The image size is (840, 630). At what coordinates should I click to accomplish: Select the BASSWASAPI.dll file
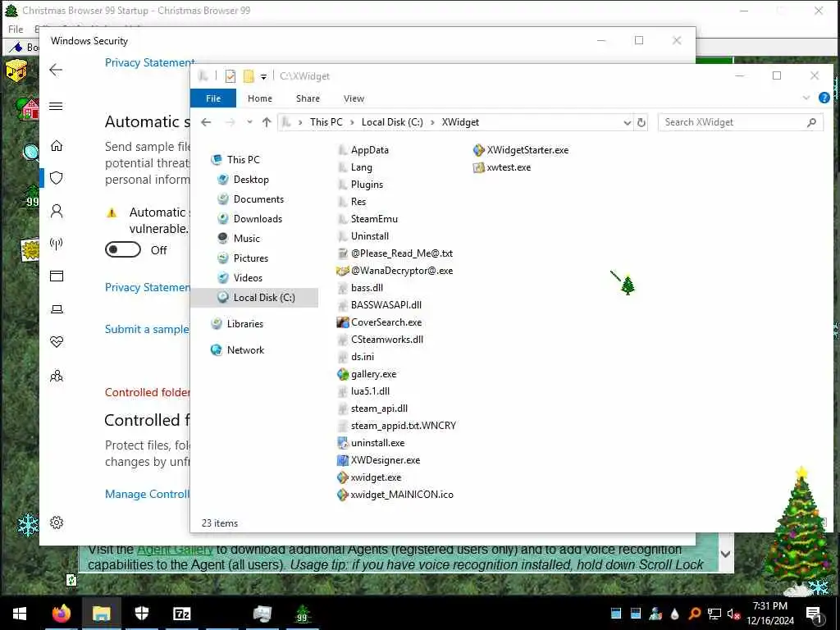(379, 305)
